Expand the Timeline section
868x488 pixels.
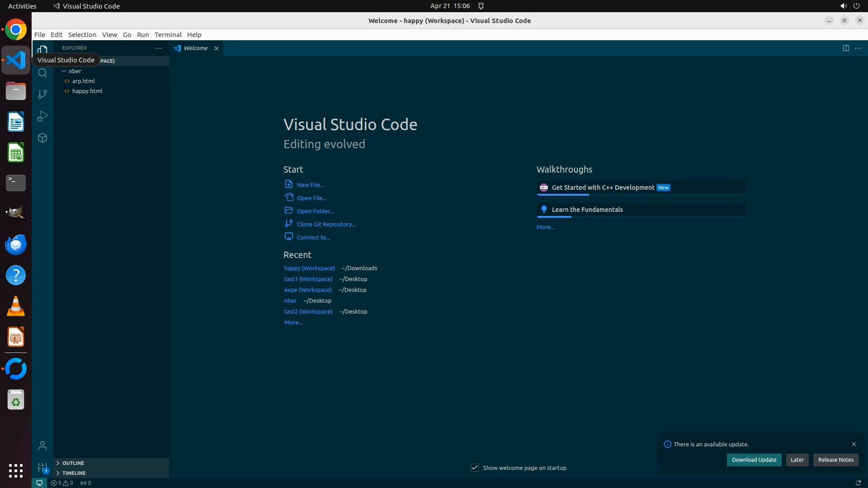pyautogui.click(x=74, y=473)
